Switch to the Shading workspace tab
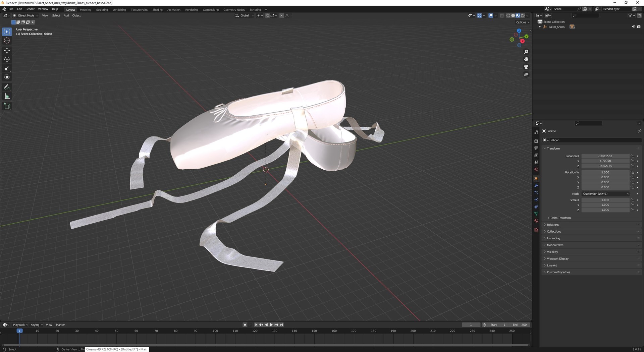 point(157,10)
